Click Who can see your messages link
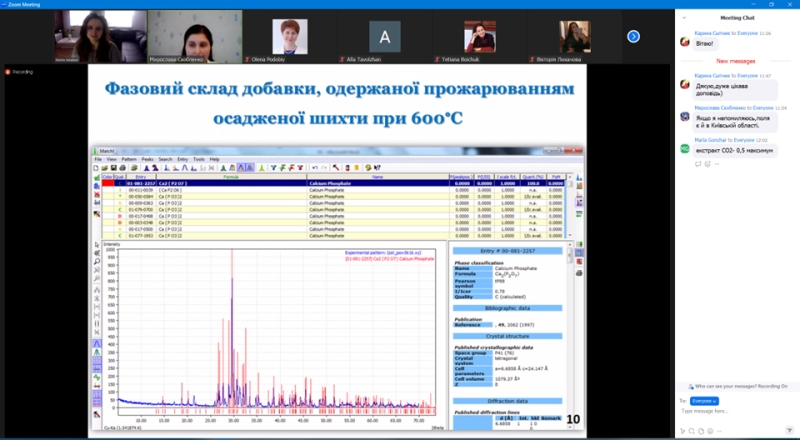 point(738,386)
